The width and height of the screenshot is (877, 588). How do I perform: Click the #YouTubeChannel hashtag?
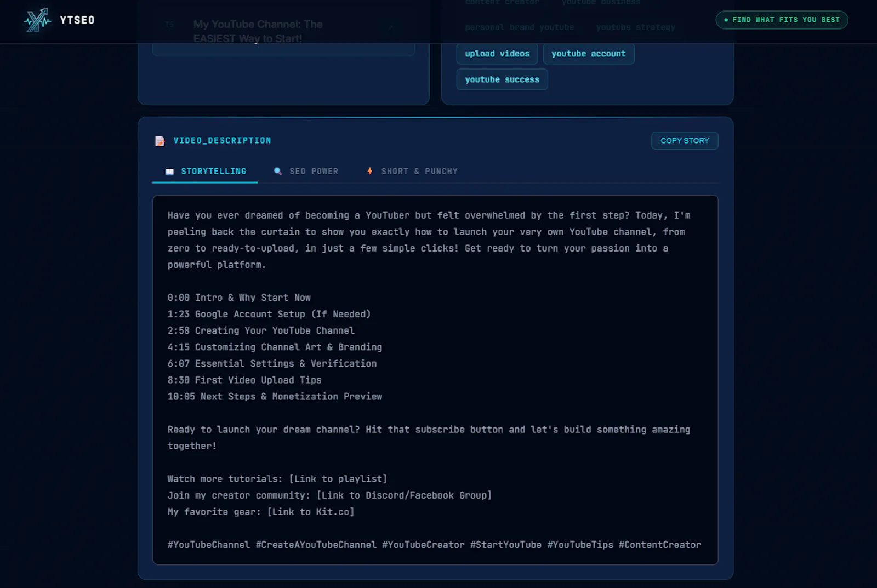click(x=209, y=545)
